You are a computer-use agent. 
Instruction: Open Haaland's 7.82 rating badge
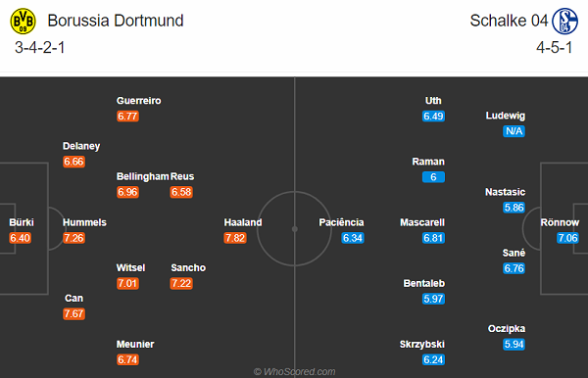pos(235,238)
